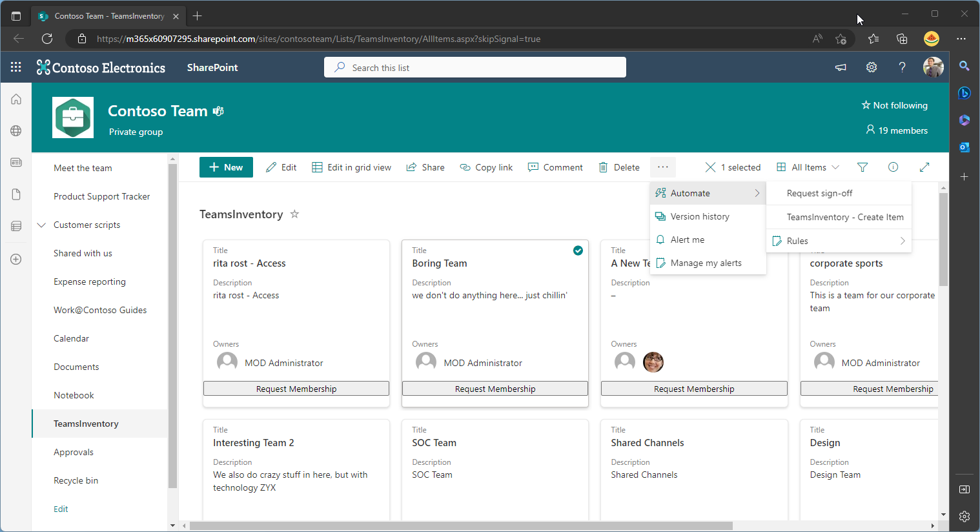The height and width of the screenshot is (532, 980).
Task: Click Request Membership on rita rost card
Action: (x=296, y=389)
